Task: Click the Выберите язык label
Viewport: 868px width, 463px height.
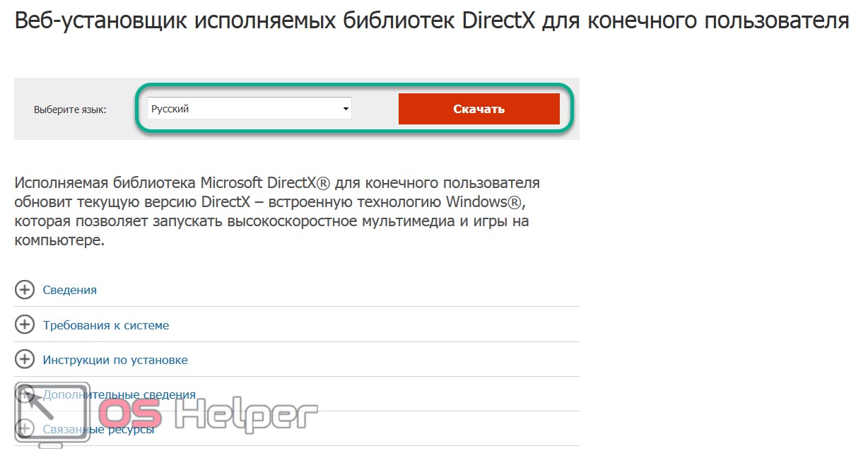Action: [x=70, y=110]
